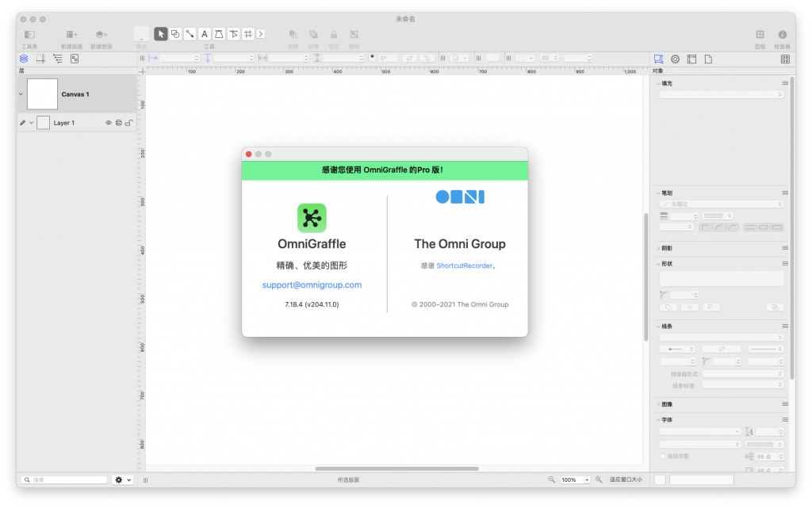Click the sidebar search field
Screen dimensions: 812x508
[x=65, y=480]
